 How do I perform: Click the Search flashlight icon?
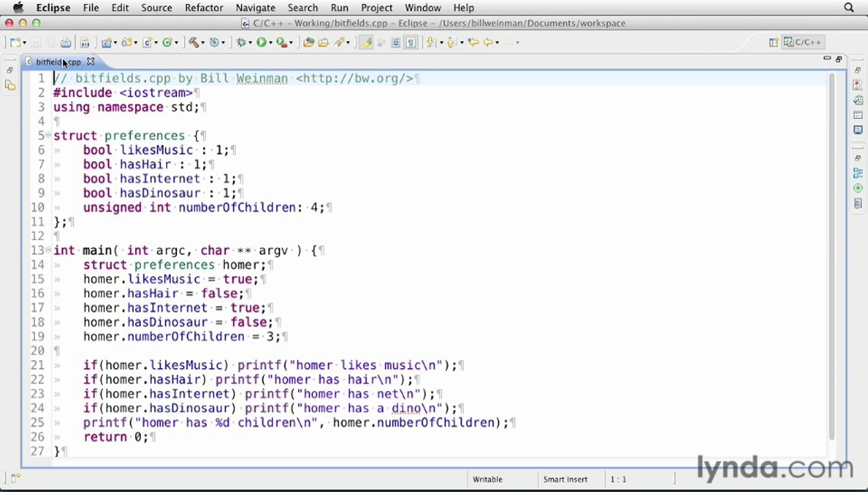tap(340, 42)
